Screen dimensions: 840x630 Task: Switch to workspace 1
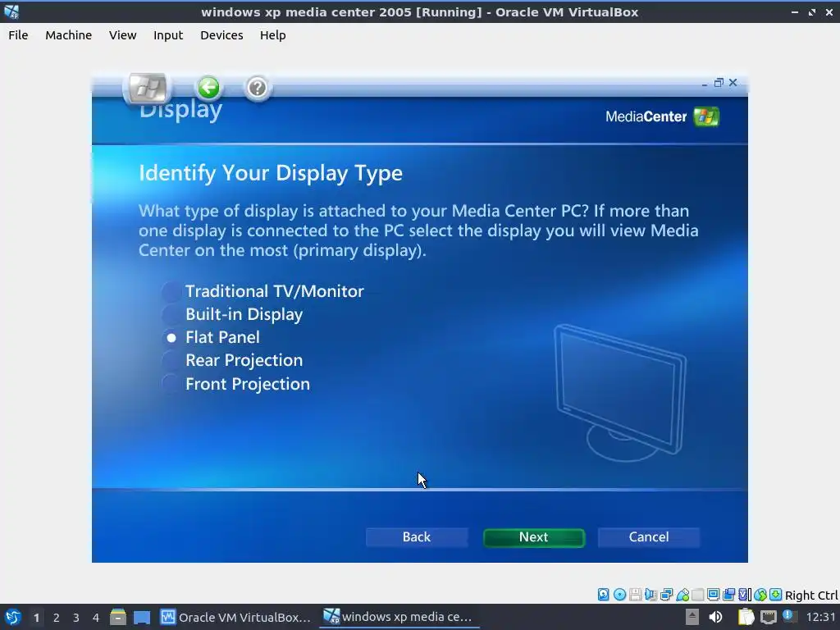36,618
